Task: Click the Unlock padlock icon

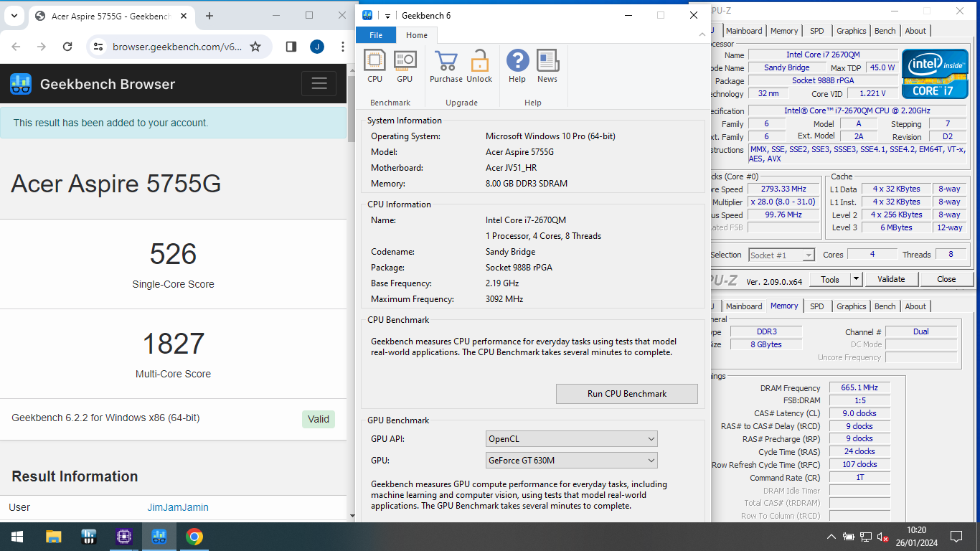Action: (479, 67)
